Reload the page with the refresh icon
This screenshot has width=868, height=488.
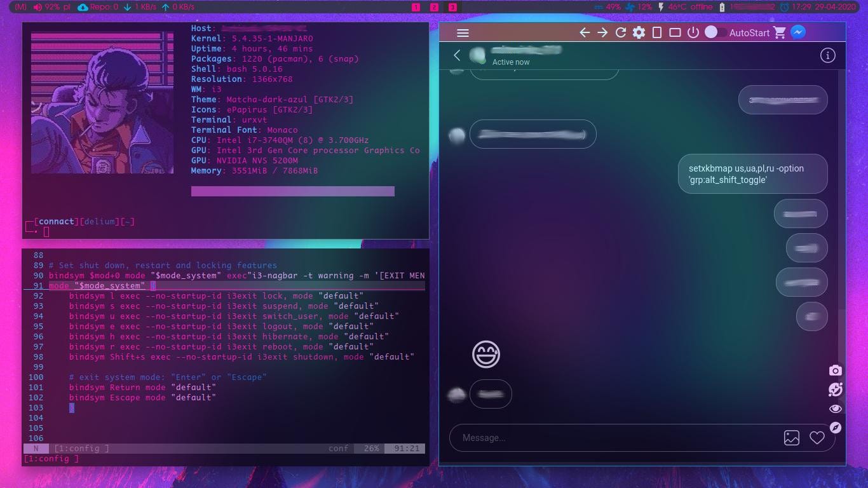(620, 32)
